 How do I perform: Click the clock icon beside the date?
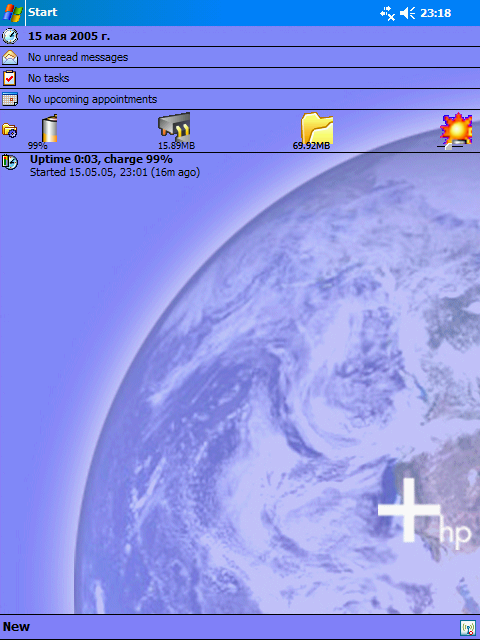(x=10, y=36)
